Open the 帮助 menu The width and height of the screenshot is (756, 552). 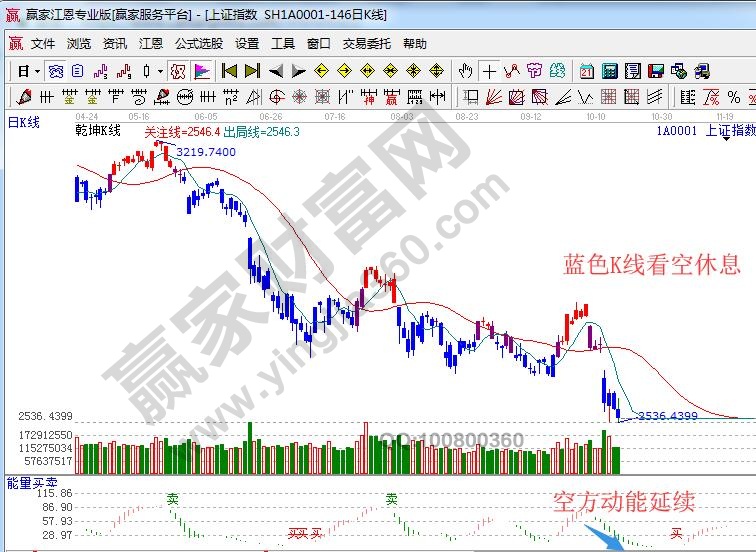(x=415, y=44)
